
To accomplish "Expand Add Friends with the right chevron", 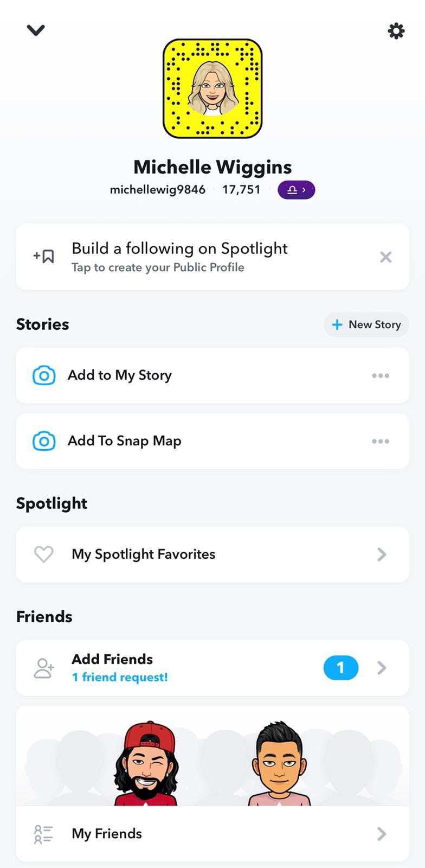I will click(382, 668).
